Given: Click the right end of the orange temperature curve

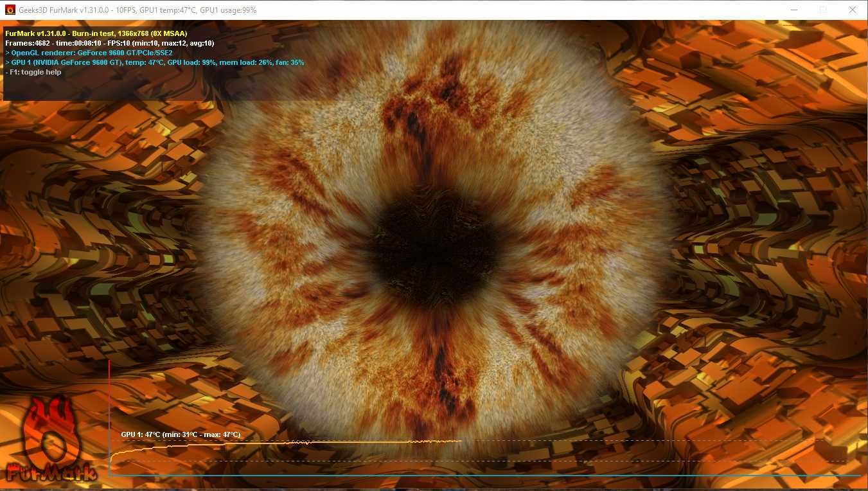Looking at the screenshot, I should coord(460,441).
